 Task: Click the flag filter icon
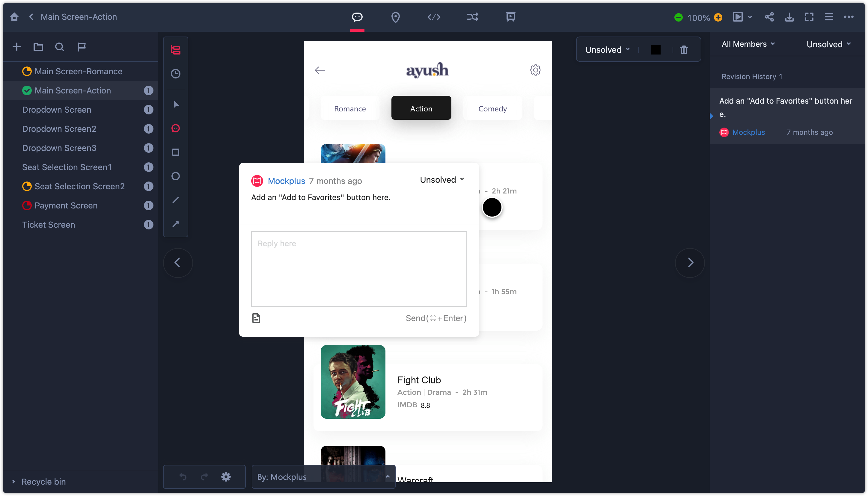[x=82, y=47]
